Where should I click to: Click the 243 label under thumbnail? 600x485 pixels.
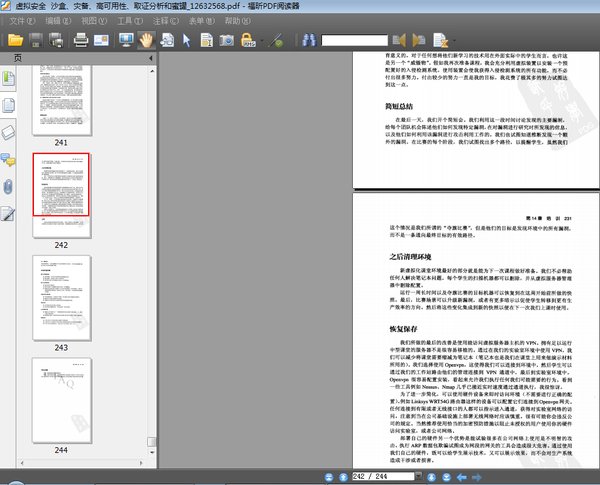coord(61,348)
